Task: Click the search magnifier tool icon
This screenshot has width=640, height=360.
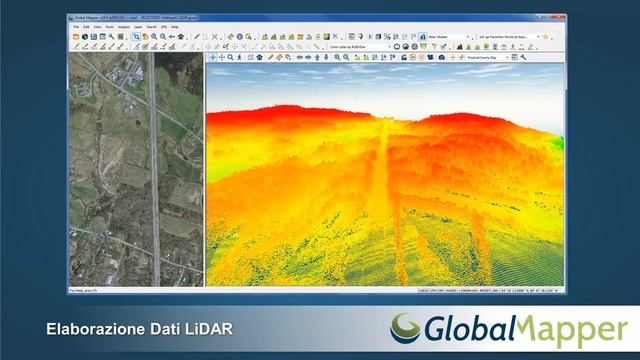Action: (249, 37)
